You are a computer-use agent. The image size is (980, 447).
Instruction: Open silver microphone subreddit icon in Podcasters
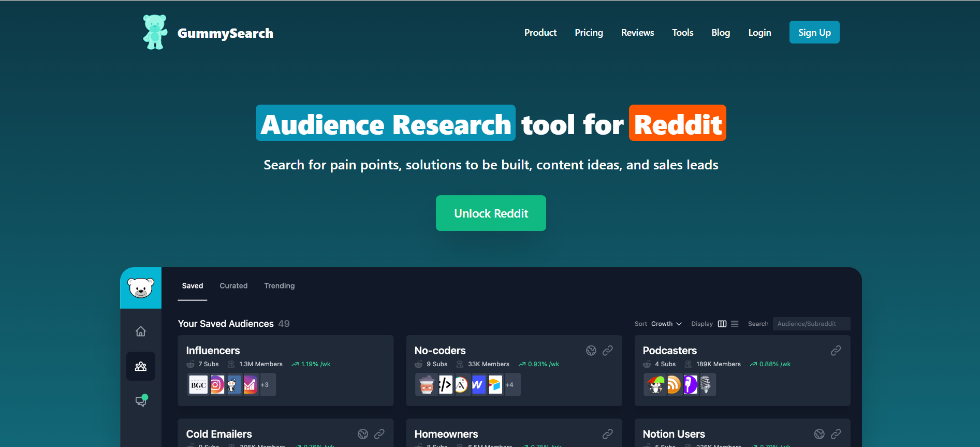coord(706,385)
